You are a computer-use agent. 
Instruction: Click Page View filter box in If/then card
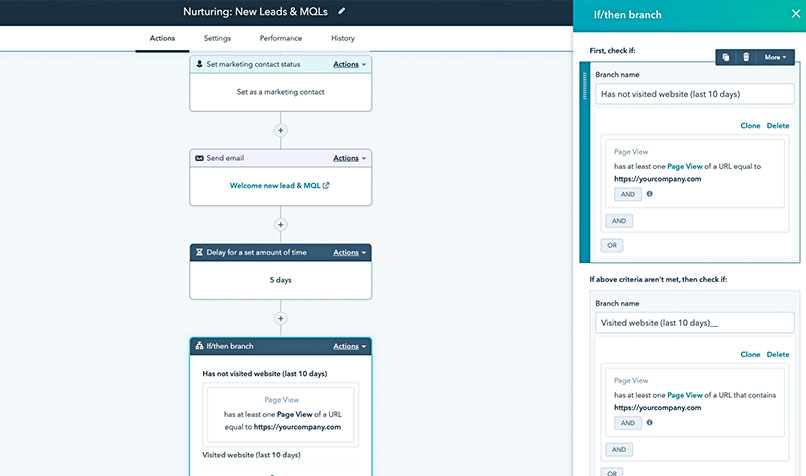pyautogui.click(x=281, y=414)
